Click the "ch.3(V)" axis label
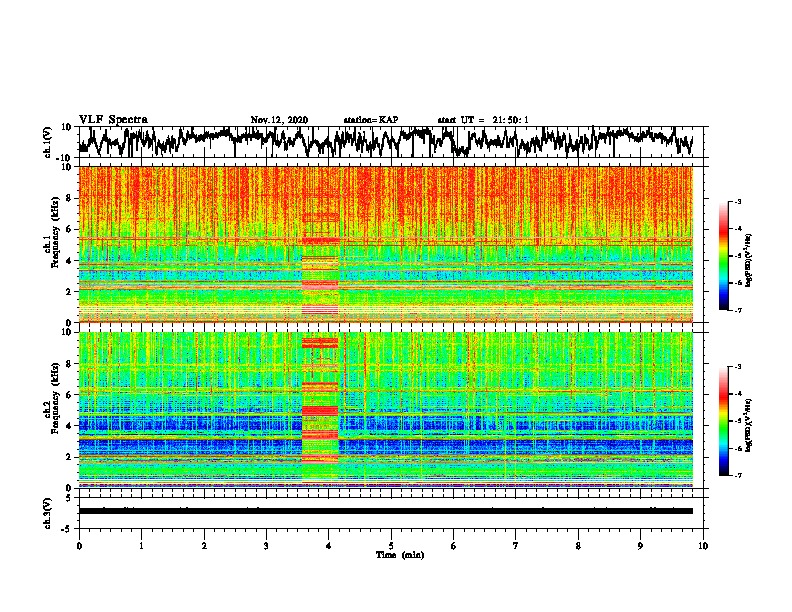The height and width of the screenshot is (612, 792). (x=47, y=513)
